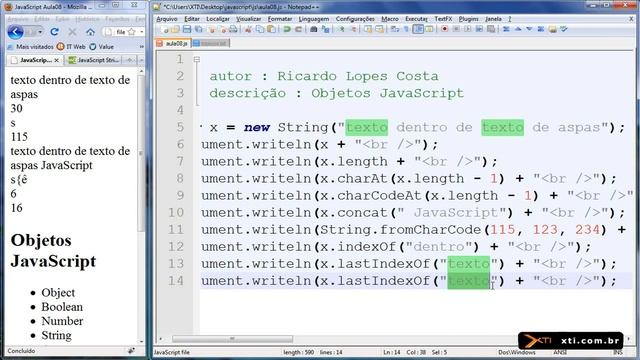Viewport: 640px width, 360px height.
Task: Open the Value bookmark
Action: click(x=102, y=47)
